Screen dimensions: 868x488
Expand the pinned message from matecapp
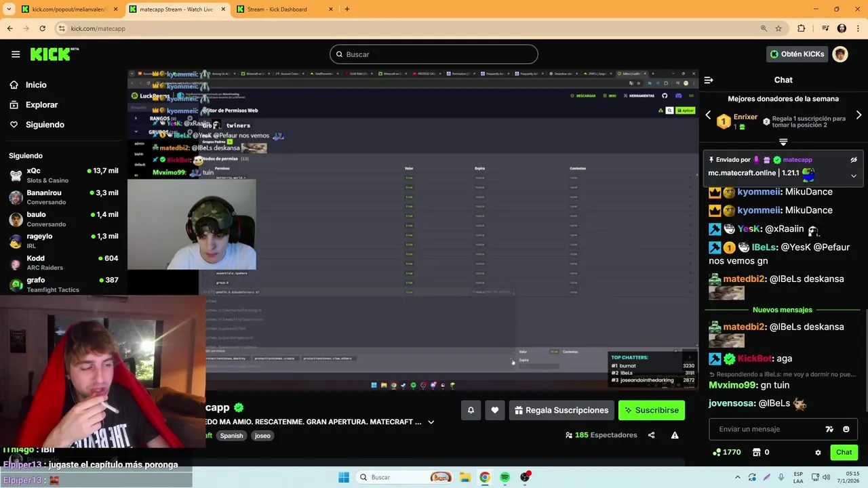click(x=854, y=176)
